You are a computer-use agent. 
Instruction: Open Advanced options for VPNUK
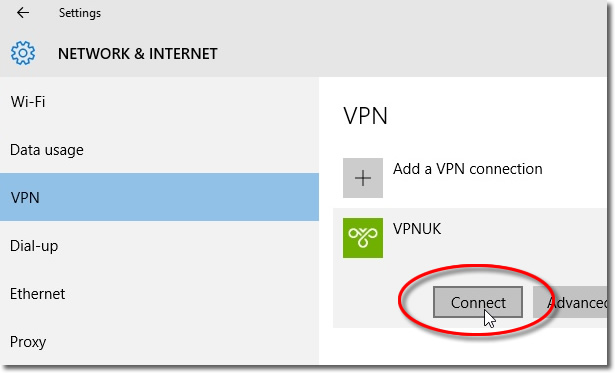[x=570, y=302]
